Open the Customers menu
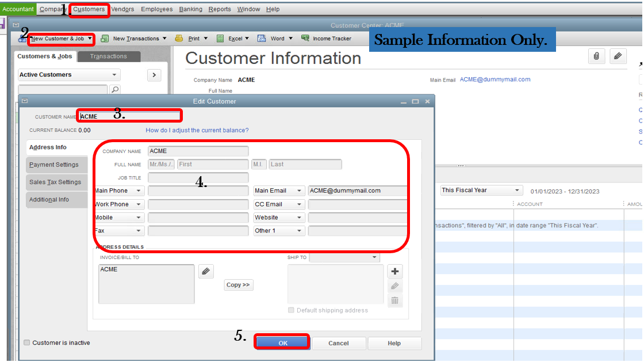The width and height of the screenshot is (644, 362). (89, 9)
